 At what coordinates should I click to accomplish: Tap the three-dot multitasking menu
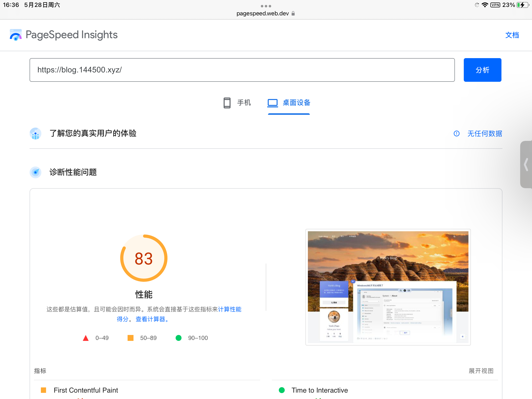point(266,6)
